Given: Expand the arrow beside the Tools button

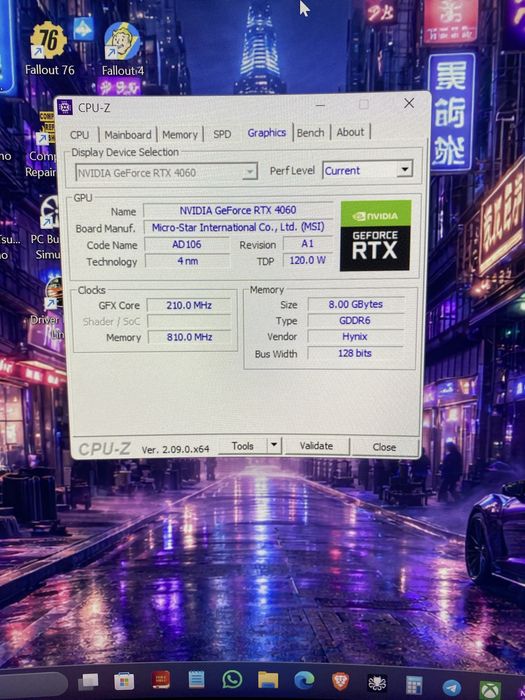Looking at the screenshot, I should click(274, 445).
